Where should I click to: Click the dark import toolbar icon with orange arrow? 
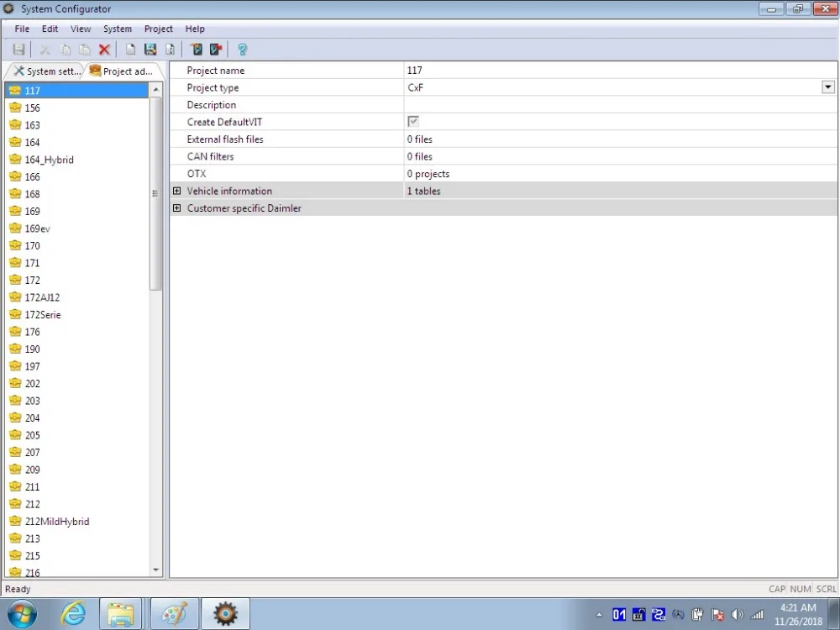(x=196, y=50)
